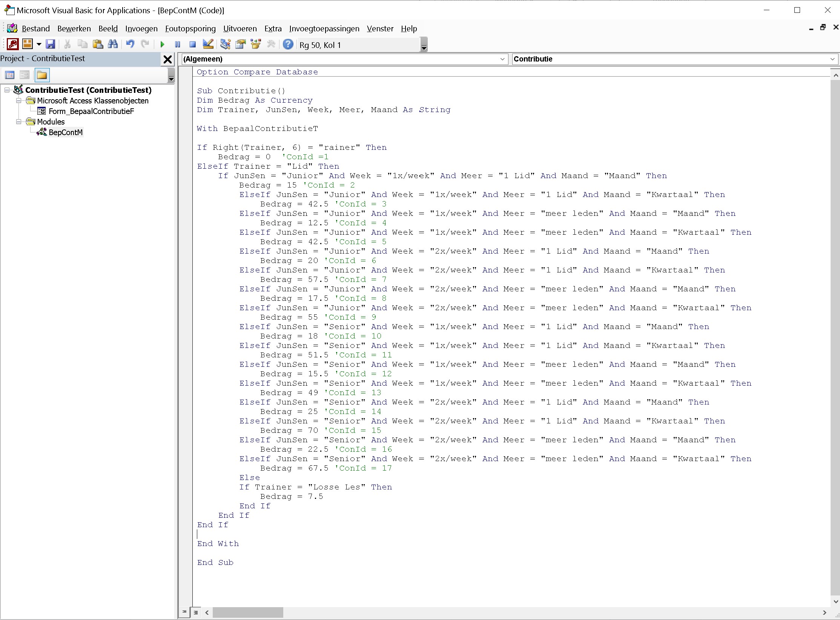This screenshot has height=620, width=840.
Task: Open the Foutopsporing menu
Action: tap(190, 29)
